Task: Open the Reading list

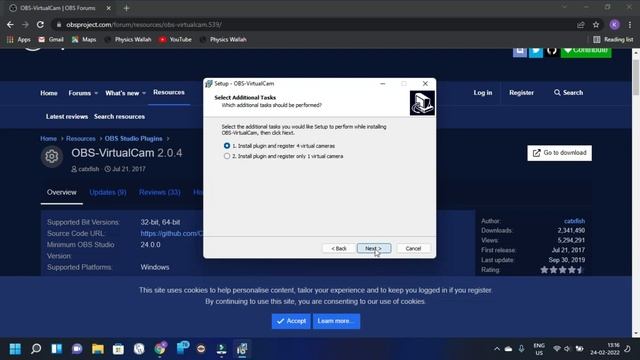Action: (x=613, y=40)
